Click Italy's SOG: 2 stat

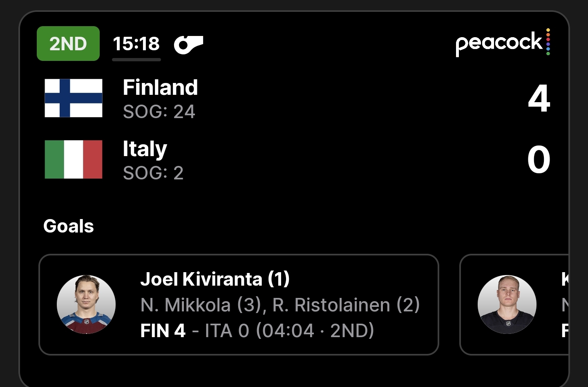[153, 173]
